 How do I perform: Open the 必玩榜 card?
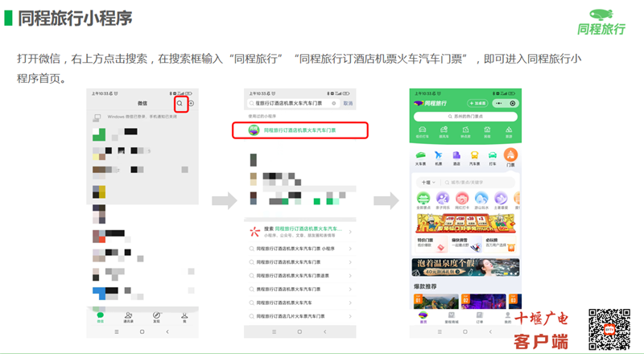click(500, 244)
